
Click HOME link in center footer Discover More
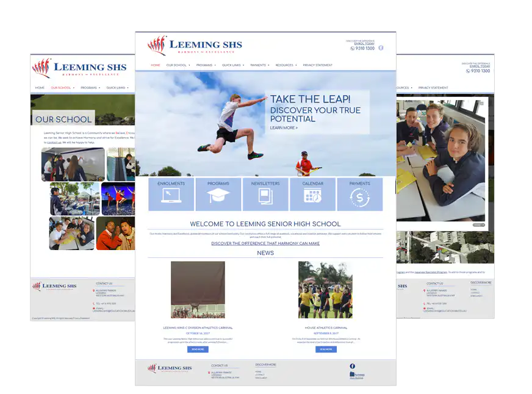(259, 371)
